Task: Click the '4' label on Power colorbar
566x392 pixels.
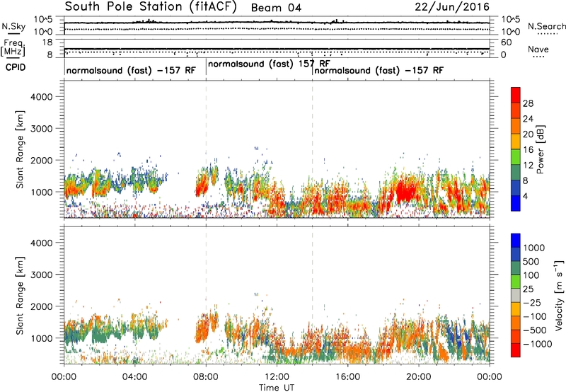Action: (x=525, y=197)
